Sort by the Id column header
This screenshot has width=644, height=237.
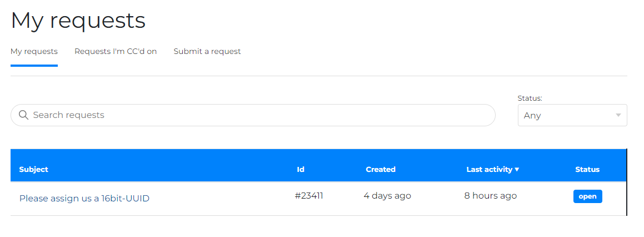click(x=301, y=170)
